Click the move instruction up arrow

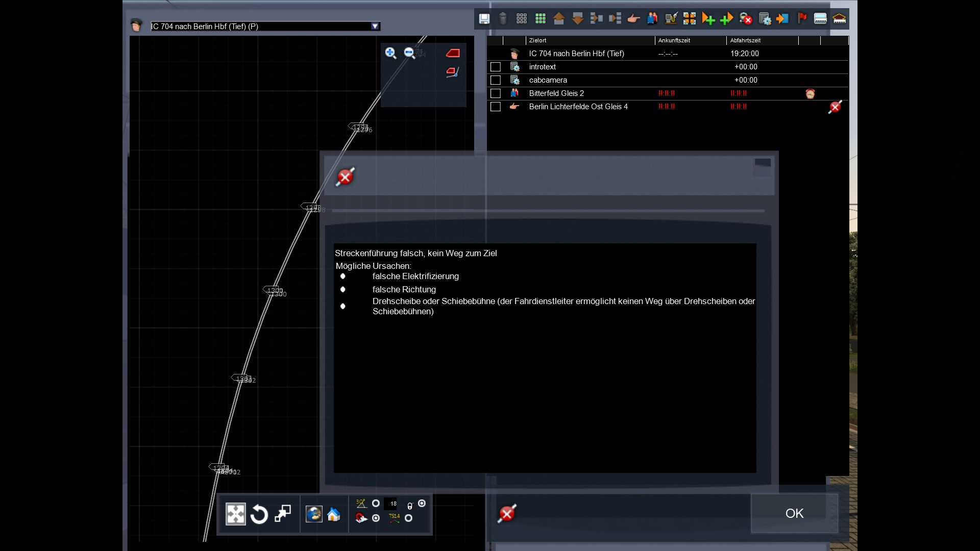[559, 19]
